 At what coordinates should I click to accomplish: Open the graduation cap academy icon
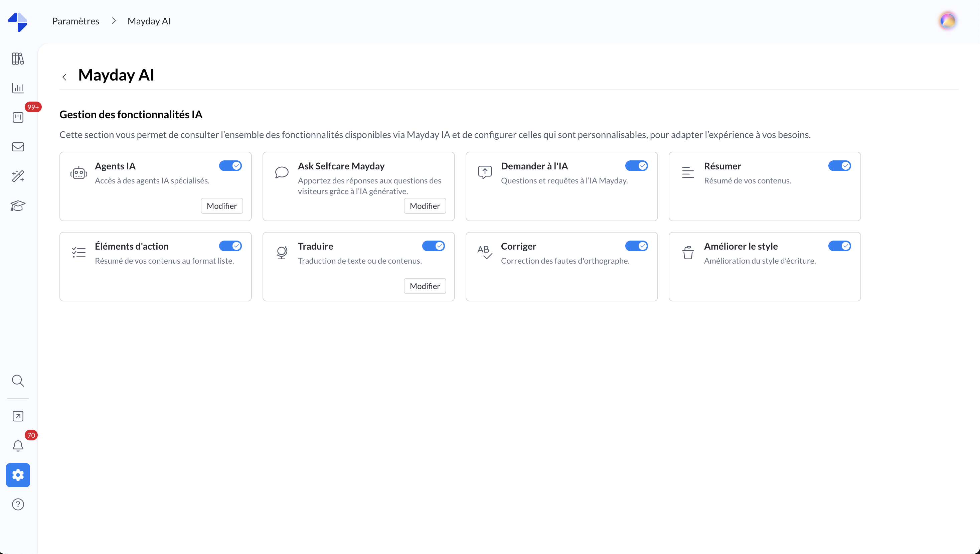(18, 206)
